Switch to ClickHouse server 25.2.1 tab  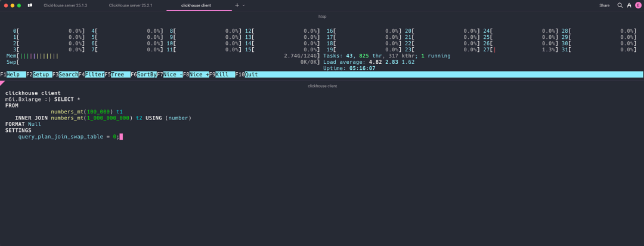click(131, 5)
